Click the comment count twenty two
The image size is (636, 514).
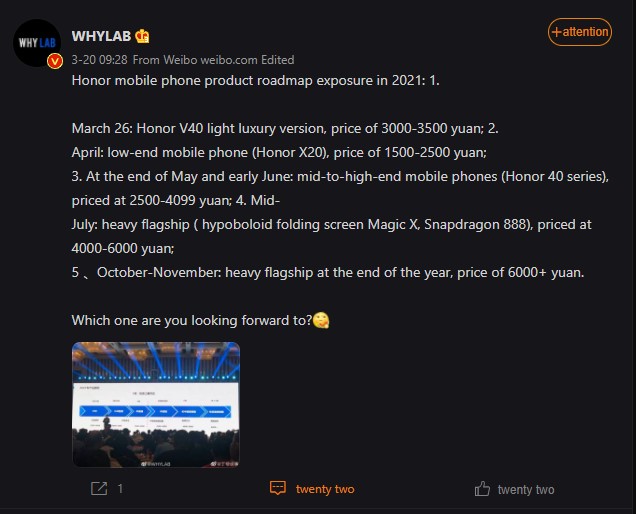[325, 489]
